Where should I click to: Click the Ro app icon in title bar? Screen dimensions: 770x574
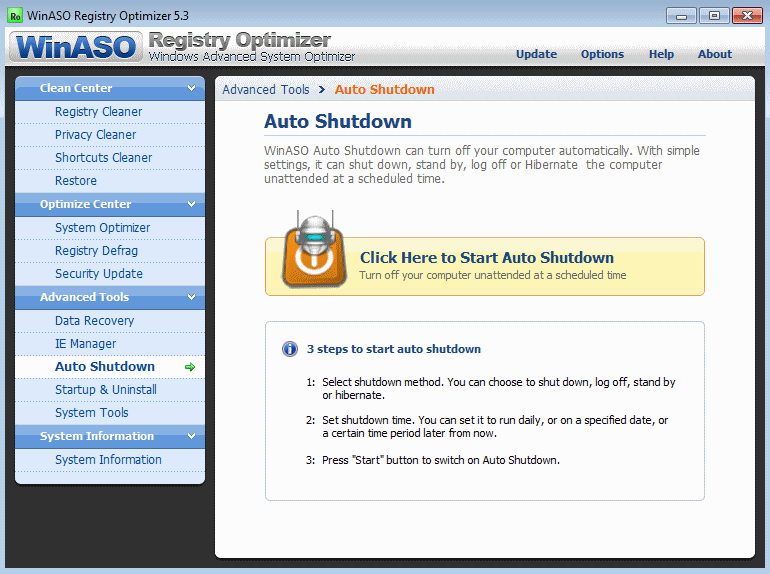point(15,16)
